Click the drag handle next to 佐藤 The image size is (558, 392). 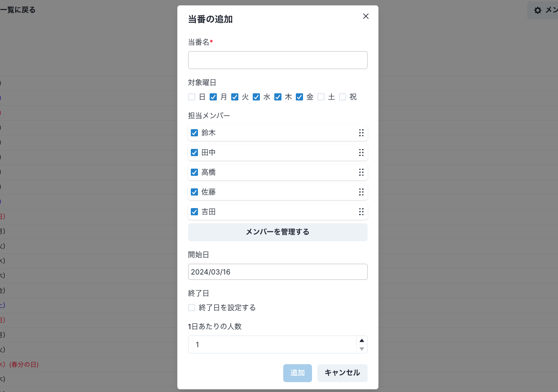tap(361, 192)
